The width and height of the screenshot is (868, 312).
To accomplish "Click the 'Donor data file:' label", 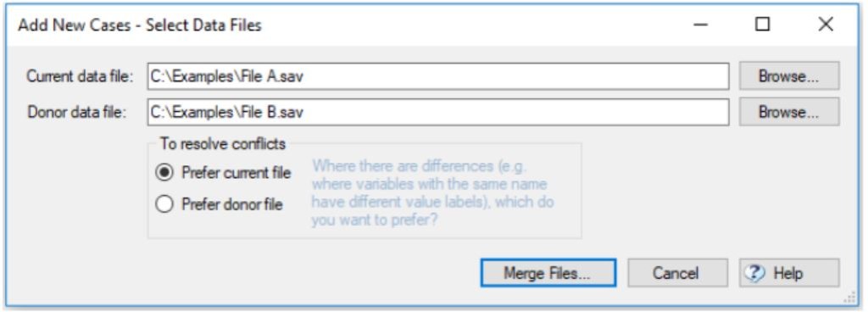I will point(78,112).
